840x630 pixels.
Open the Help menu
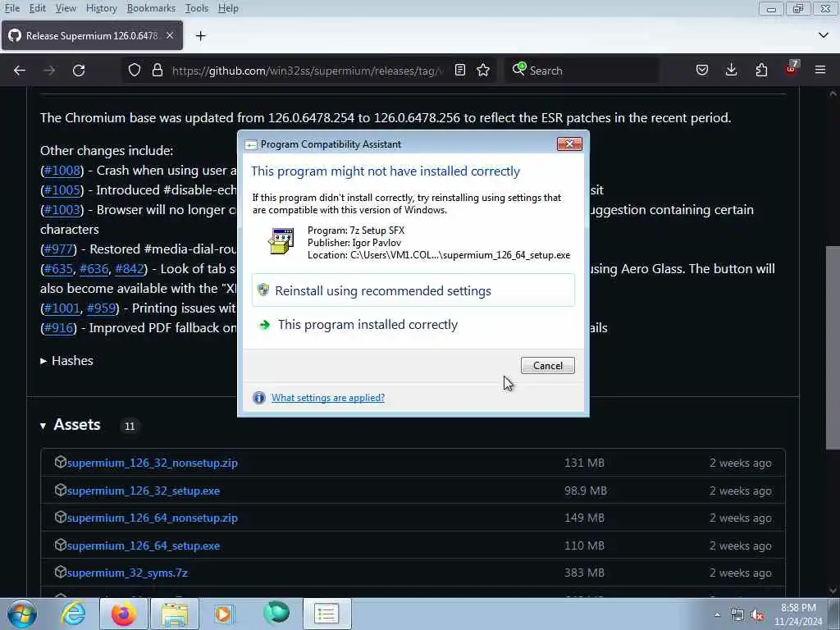228,8
